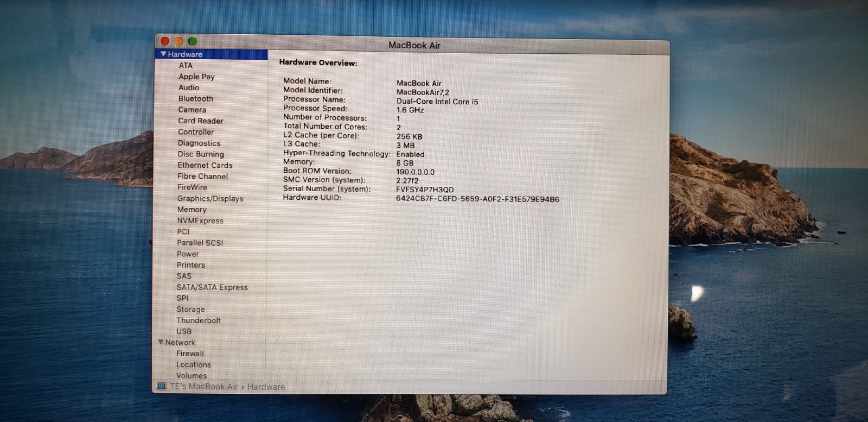Select Memory in sidebar
This screenshot has height=422, width=868.
pos(192,210)
